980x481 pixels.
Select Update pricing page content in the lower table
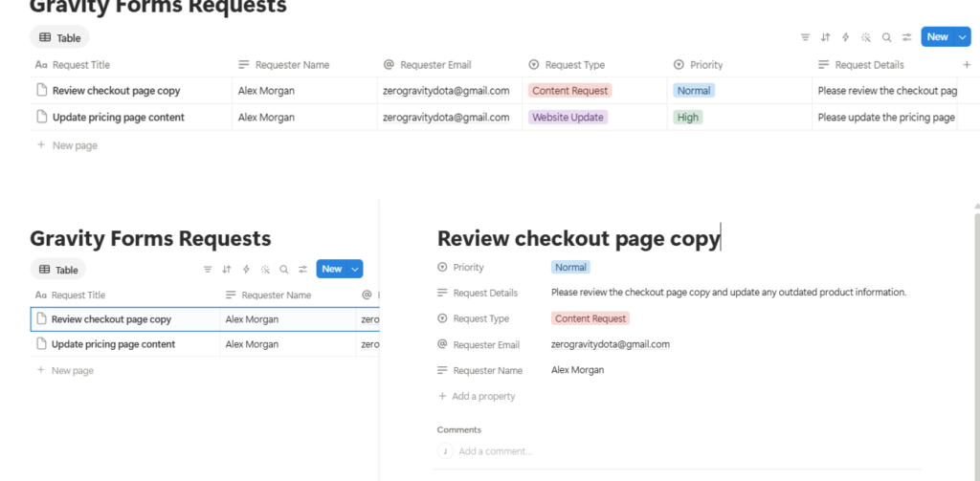[x=113, y=344]
